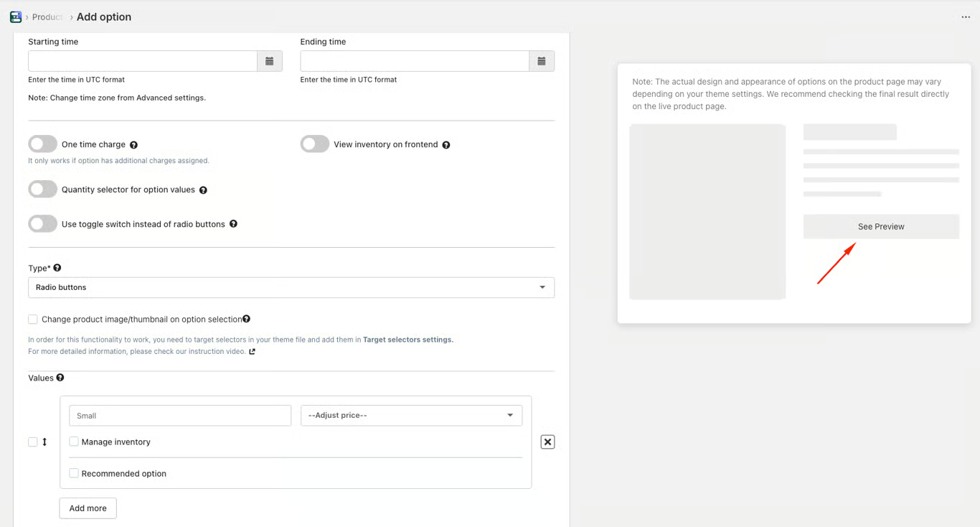
Task: Click the app logo icon in breadcrumb
Action: coord(16,17)
